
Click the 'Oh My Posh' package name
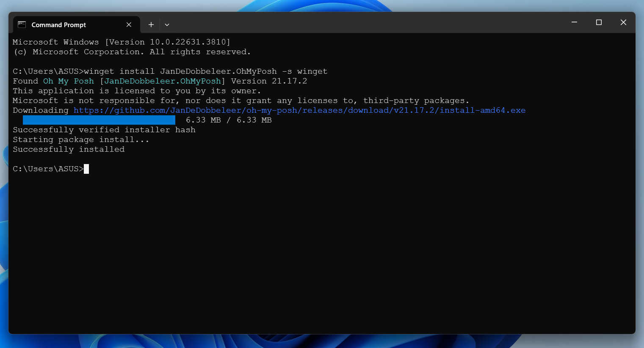(69, 81)
